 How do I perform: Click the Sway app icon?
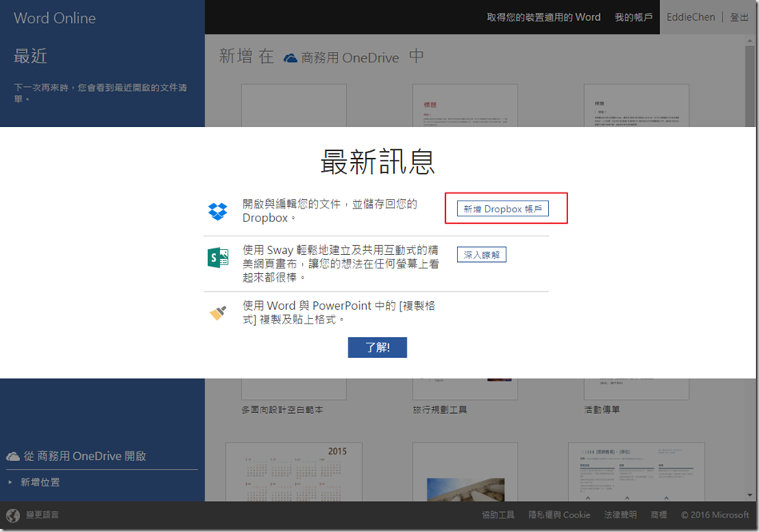(x=218, y=257)
